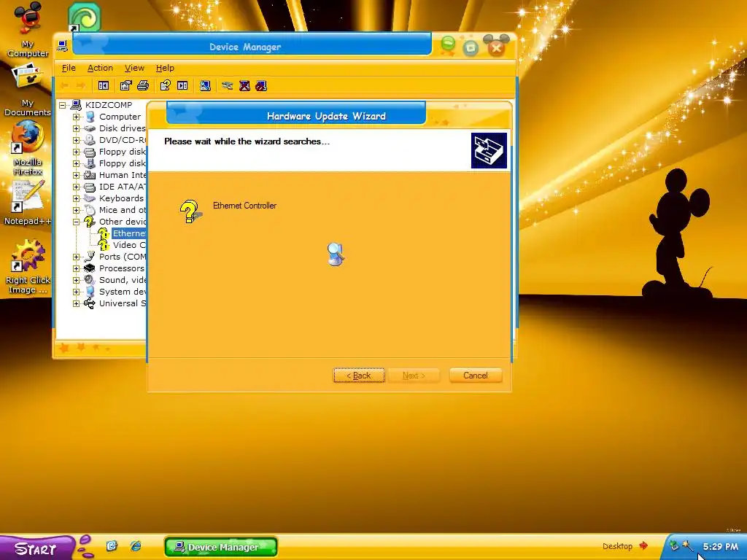Click the searching magnifier animation icon
The width and height of the screenshot is (747, 560).
pos(336,254)
